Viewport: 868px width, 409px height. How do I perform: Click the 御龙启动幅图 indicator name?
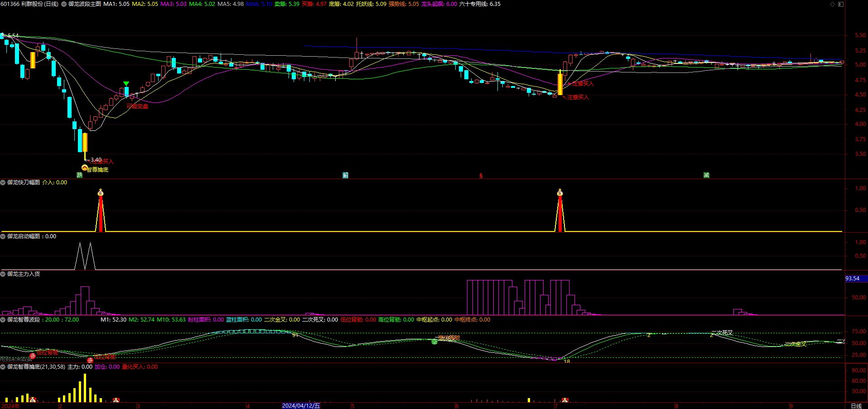point(24,236)
